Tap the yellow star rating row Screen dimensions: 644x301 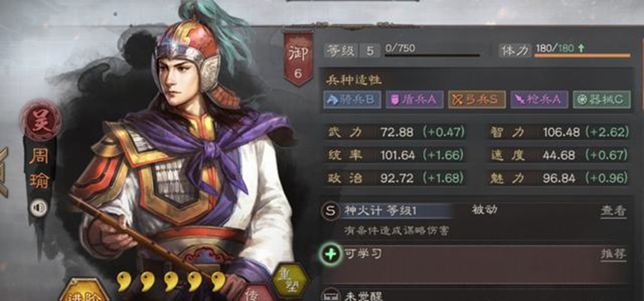click(170, 281)
